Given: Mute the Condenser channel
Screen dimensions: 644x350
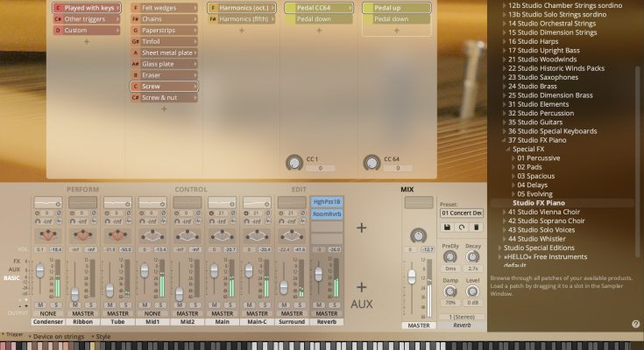Looking at the screenshot, I should click(41, 304).
